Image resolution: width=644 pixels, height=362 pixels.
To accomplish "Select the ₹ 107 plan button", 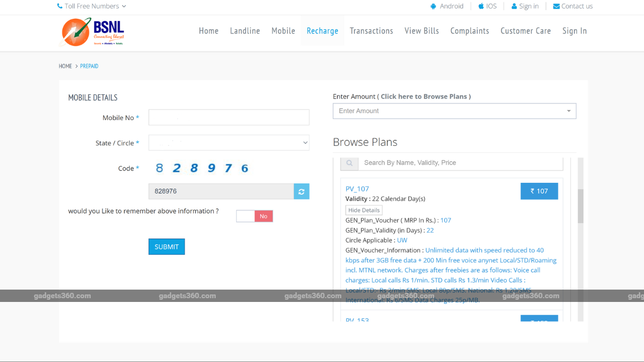I will [x=539, y=191].
